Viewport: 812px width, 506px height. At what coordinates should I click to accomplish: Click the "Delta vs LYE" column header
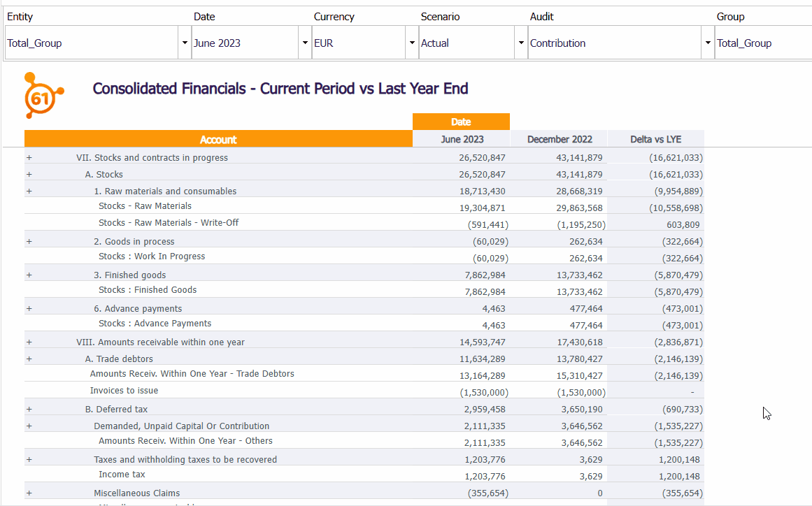[656, 138]
